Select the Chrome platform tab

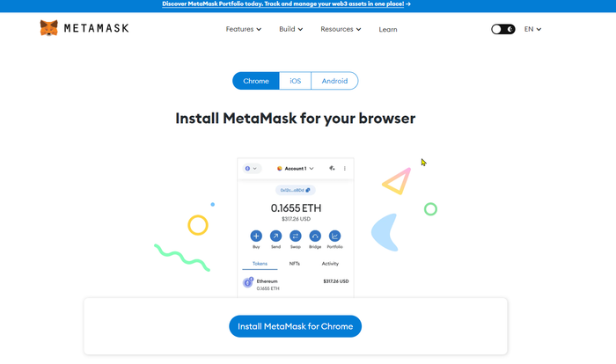[x=256, y=81]
